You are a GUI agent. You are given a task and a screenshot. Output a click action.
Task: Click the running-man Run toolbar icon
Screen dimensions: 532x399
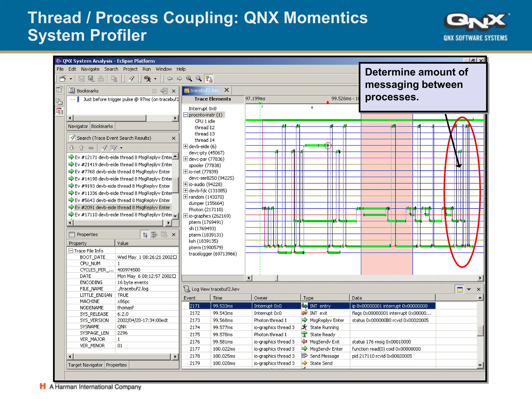coord(148,78)
